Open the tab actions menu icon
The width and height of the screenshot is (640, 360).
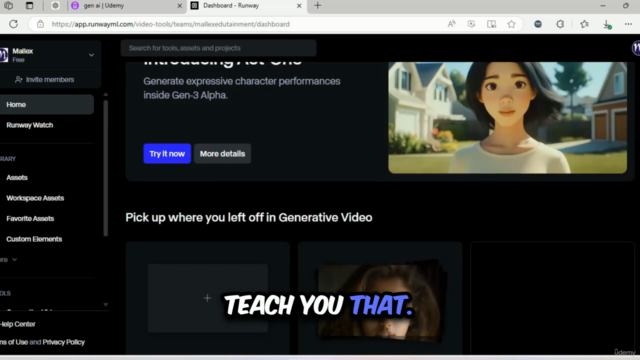(29, 6)
